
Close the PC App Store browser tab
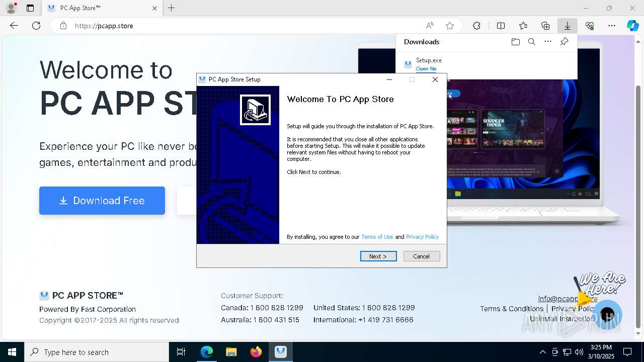pyautogui.click(x=154, y=8)
